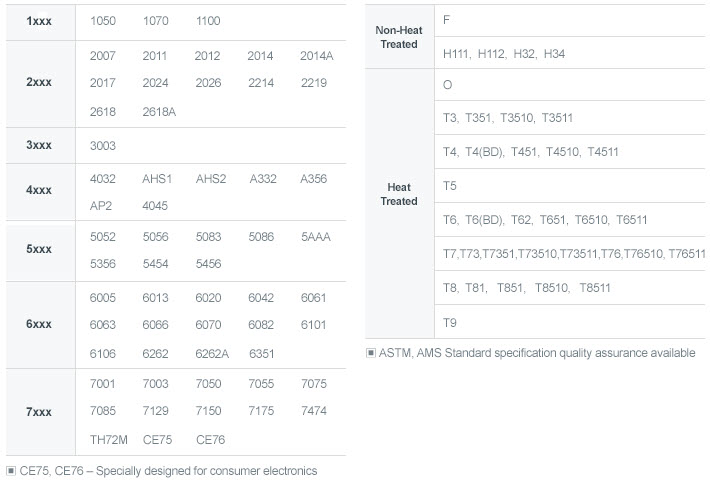Click the O temper row
The width and height of the screenshot is (710, 484).
pos(447,85)
